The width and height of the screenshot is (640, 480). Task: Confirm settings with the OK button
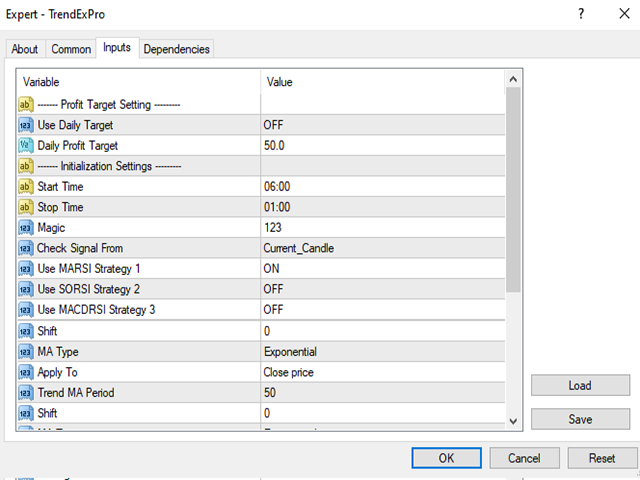pyautogui.click(x=446, y=458)
